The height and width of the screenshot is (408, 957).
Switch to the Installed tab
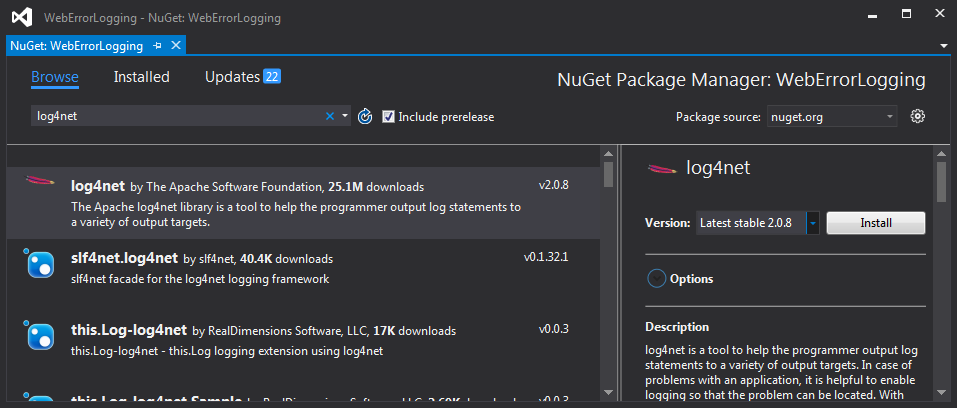click(x=142, y=77)
